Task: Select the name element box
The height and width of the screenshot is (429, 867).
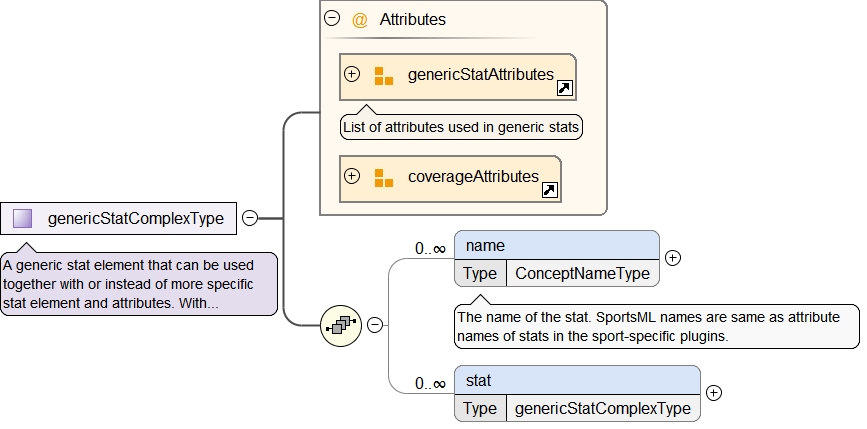Action: (556, 245)
